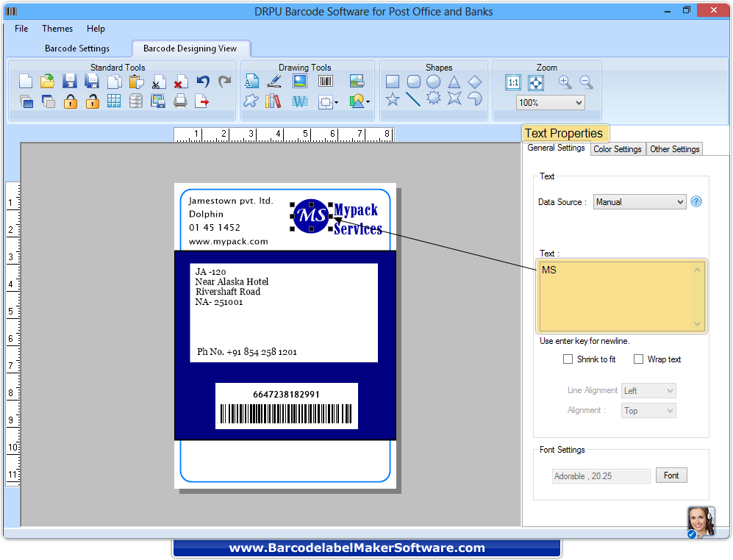This screenshot has width=733, height=560.
Task: Click the Export icon with red arrow
Action: click(202, 101)
